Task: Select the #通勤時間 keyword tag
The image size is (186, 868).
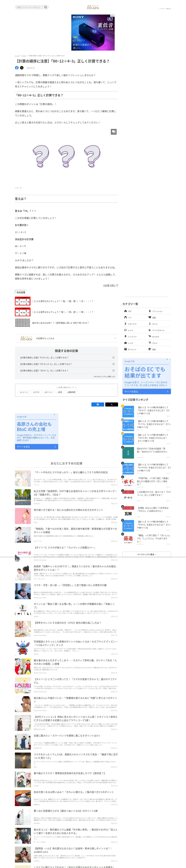Action: click(71, 392)
